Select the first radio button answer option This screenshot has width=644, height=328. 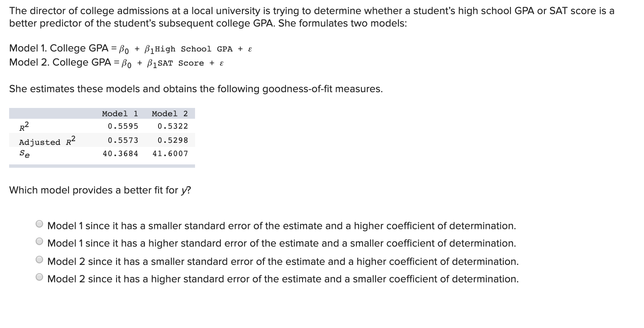pos(39,223)
